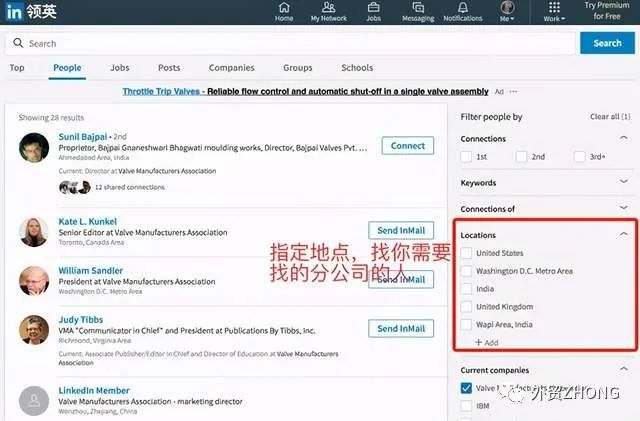
Task: Check the IBM company filter
Action: pyautogui.click(x=466, y=406)
